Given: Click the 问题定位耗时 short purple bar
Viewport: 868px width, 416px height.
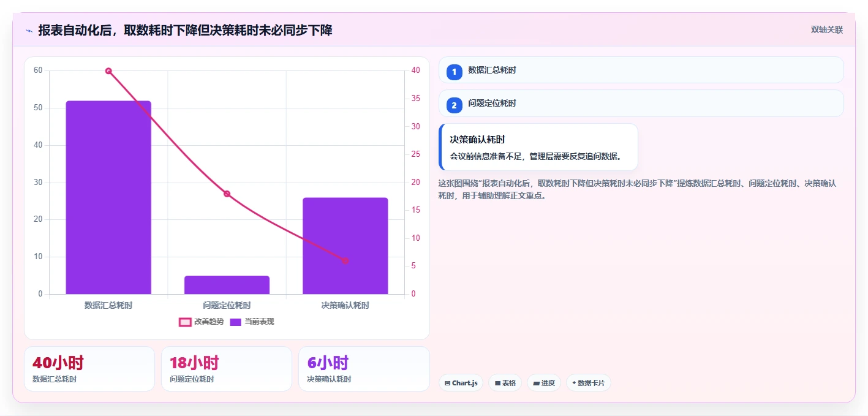Looking at the screenshot, I should coord(227,285).
